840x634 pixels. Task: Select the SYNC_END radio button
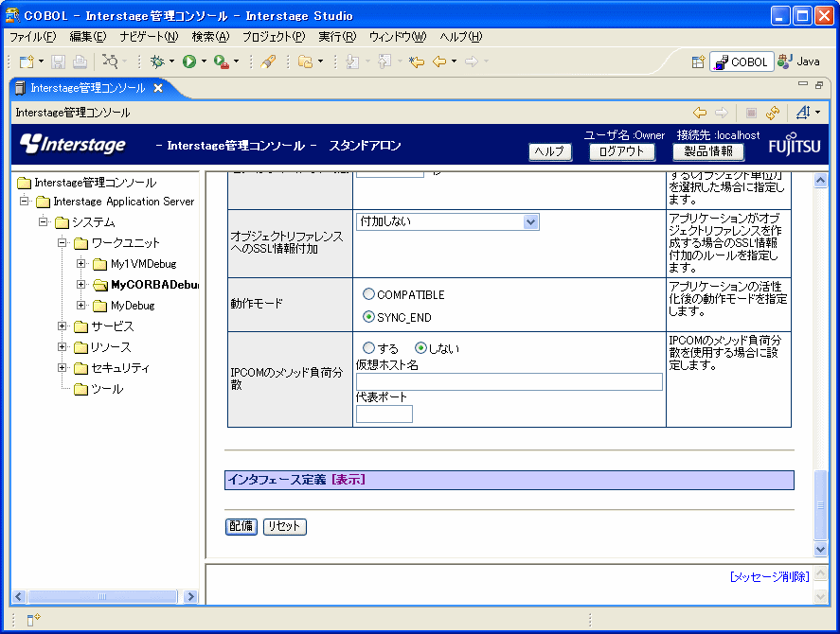click(x=369, y=317)
